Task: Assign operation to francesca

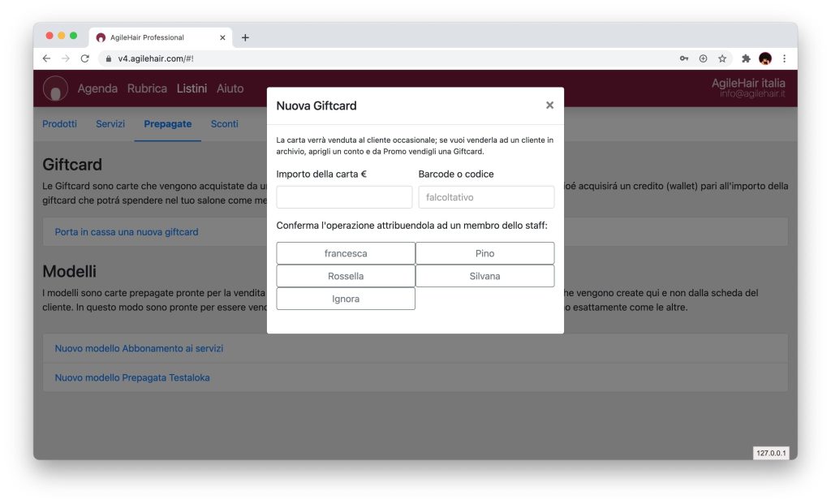Action: coord(346,253)
